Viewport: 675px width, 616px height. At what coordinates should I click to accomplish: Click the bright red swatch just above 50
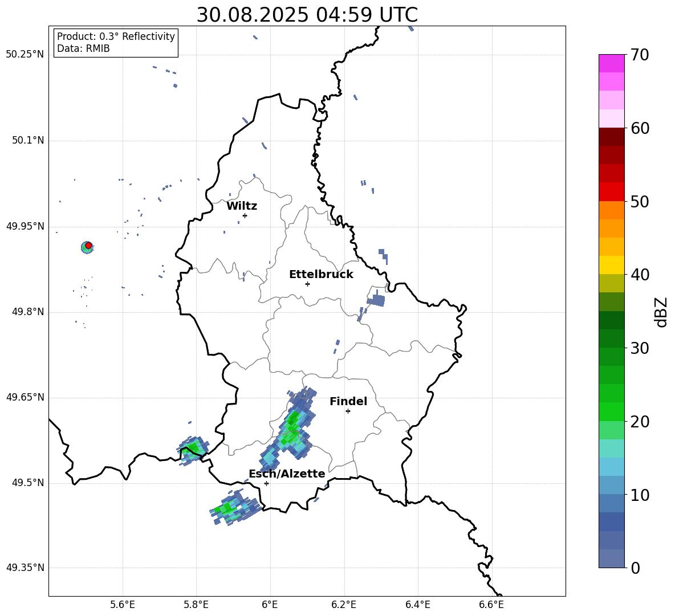point(611,192)
